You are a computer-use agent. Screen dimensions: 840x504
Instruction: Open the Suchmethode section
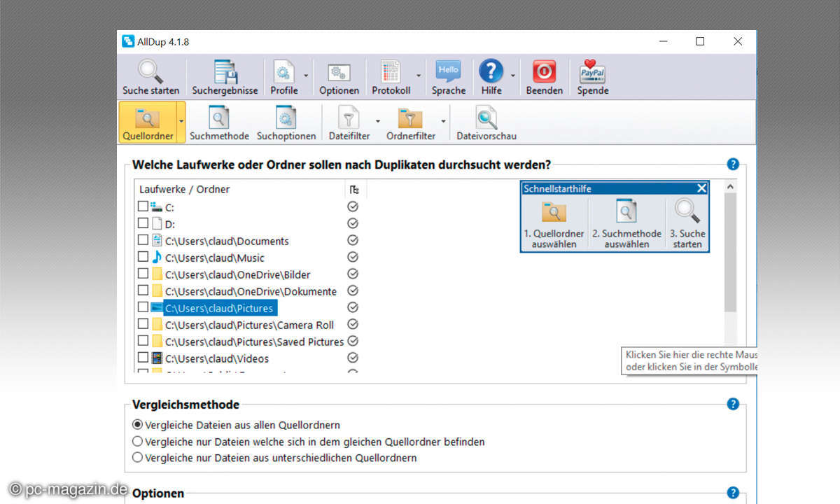point(219,122)
